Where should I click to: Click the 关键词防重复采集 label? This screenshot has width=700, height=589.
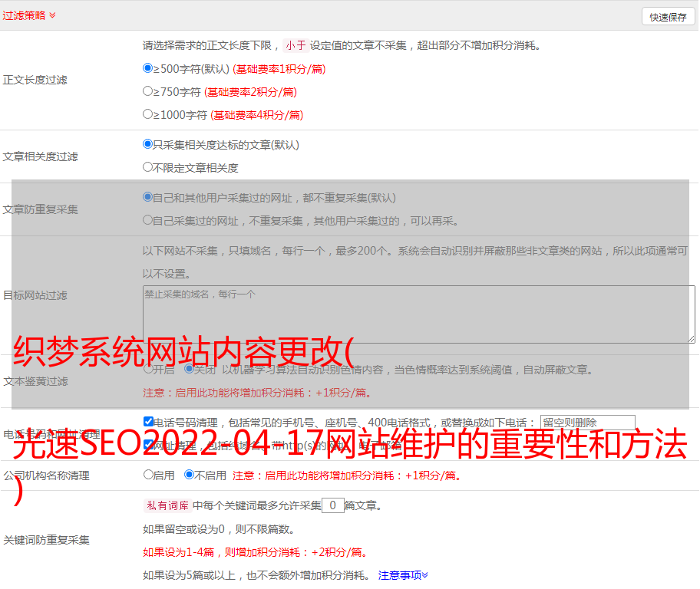(x=46, y=540)
